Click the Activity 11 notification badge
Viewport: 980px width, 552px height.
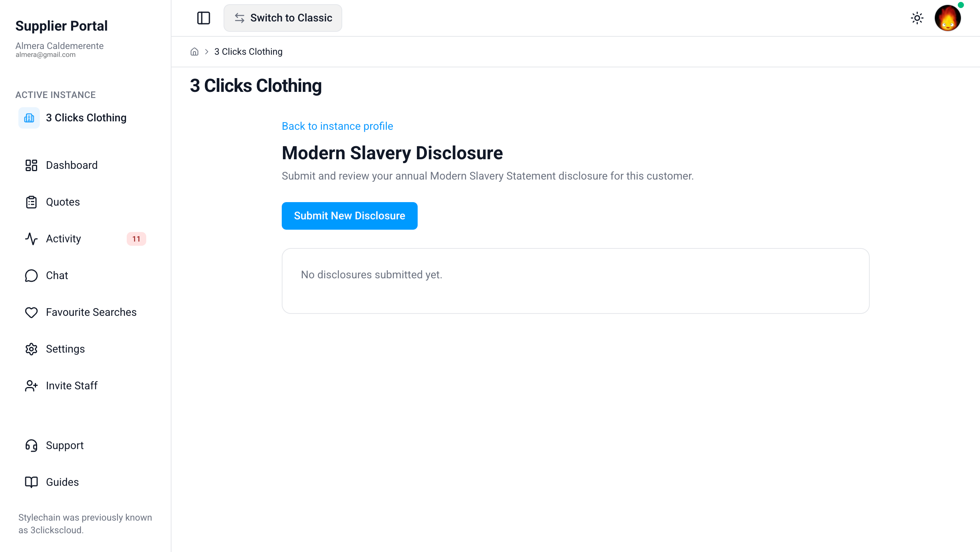pyautogui.click(x=136, y=239)
